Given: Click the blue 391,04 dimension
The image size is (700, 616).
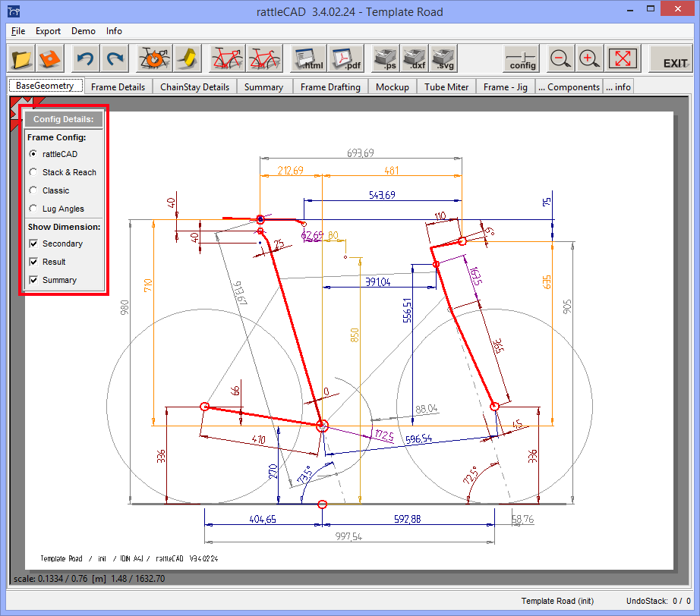Looking at the screenshot, I should point(377,282).
